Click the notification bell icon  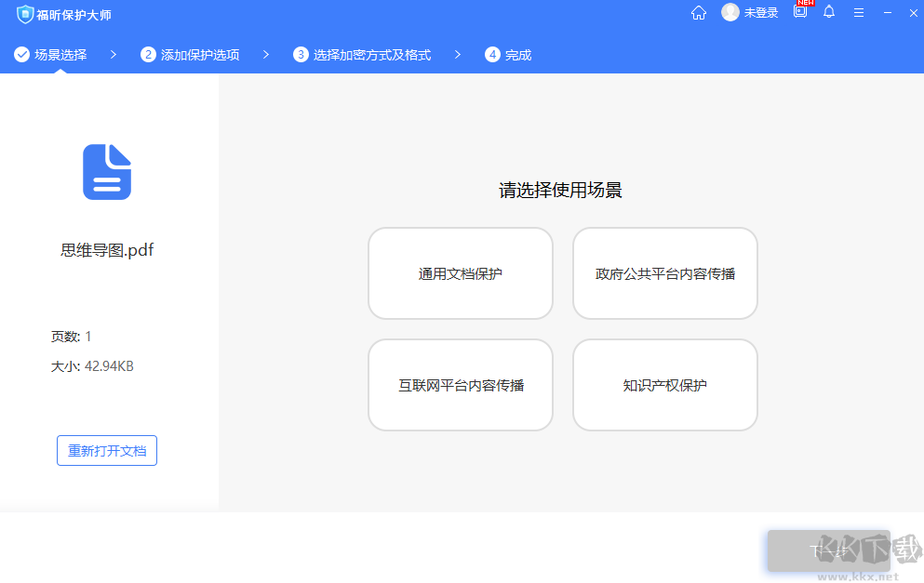coord(829,13)
